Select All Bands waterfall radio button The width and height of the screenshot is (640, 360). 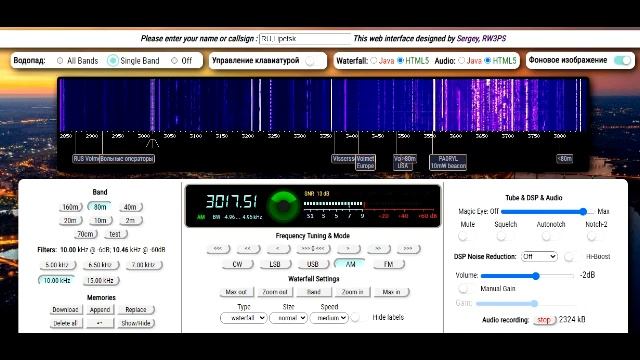click(60, 60)
